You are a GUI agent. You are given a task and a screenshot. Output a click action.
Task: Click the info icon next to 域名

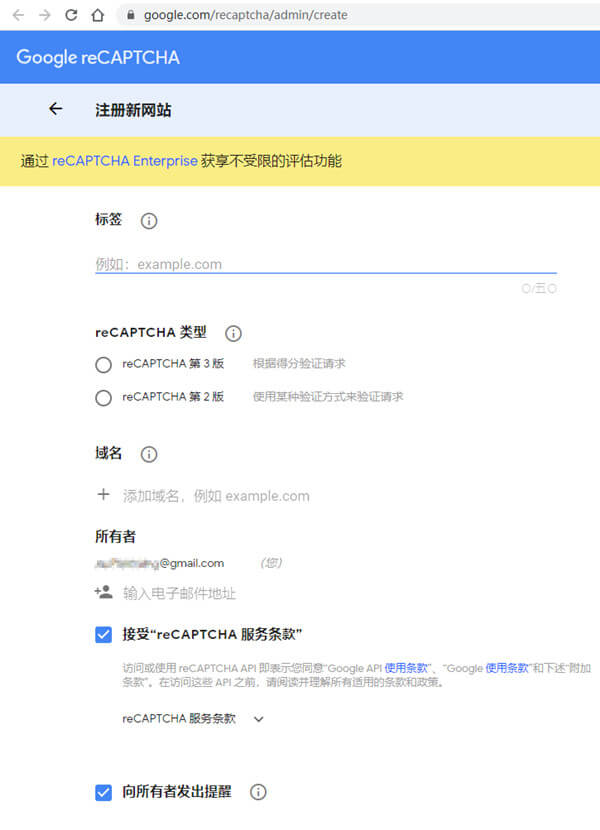pos(149,454)
